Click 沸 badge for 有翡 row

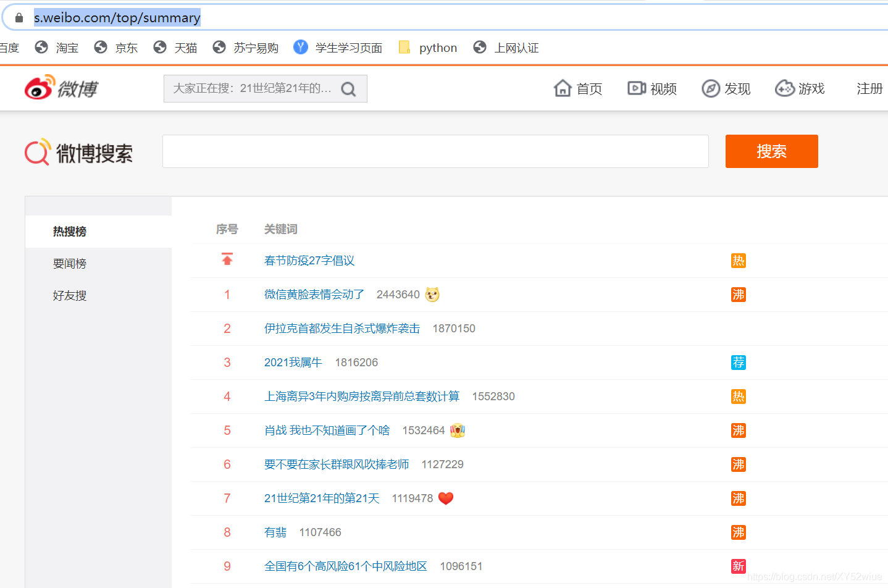pos(739,532)
